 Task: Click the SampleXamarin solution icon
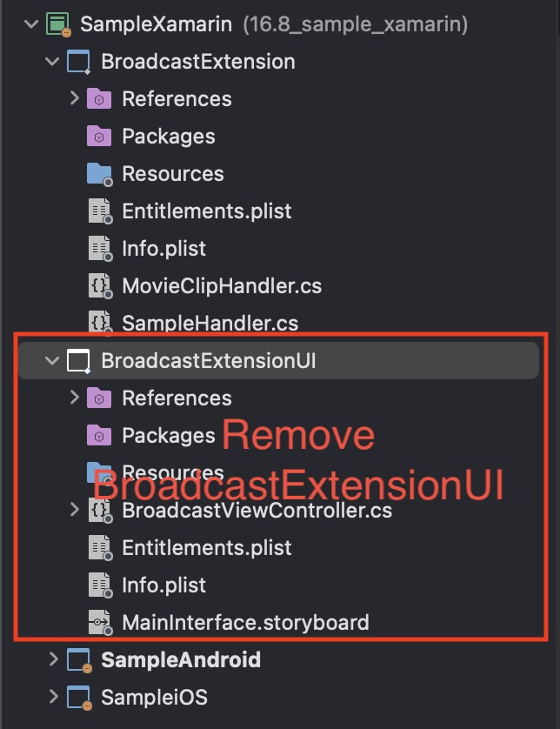58,24
